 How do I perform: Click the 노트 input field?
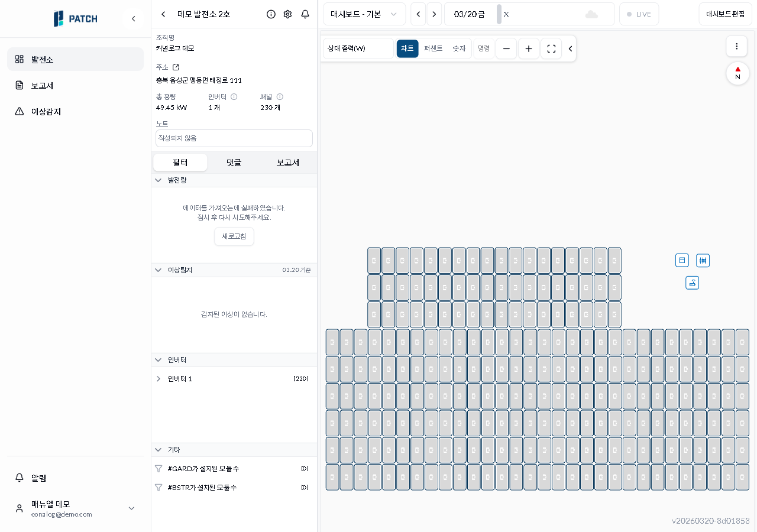tap(234, 138)
